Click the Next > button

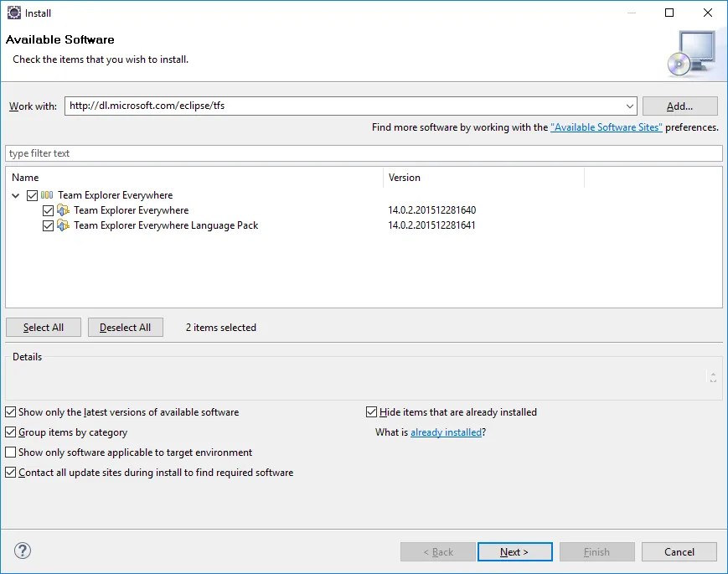coord(515,551)
